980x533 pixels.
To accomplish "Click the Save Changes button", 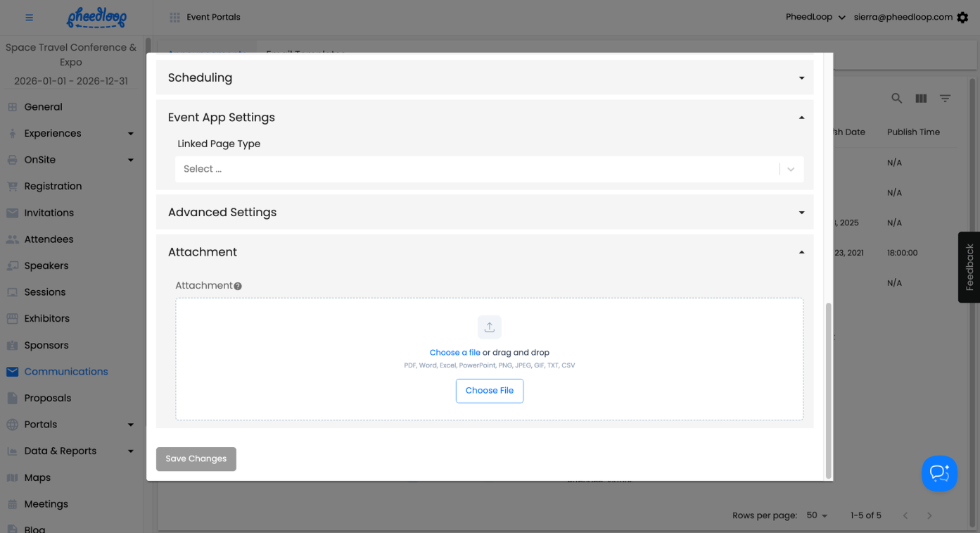I will click(x=196, y=459).
